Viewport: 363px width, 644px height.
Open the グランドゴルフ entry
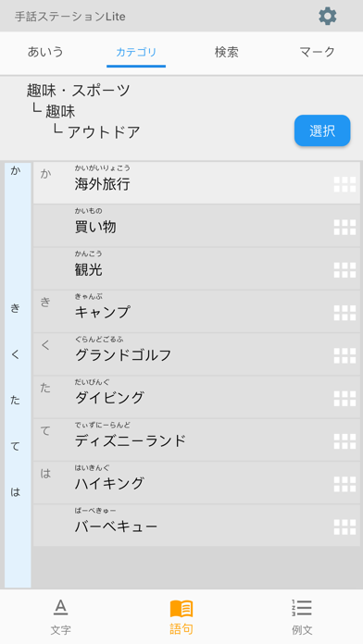[196, 354]
